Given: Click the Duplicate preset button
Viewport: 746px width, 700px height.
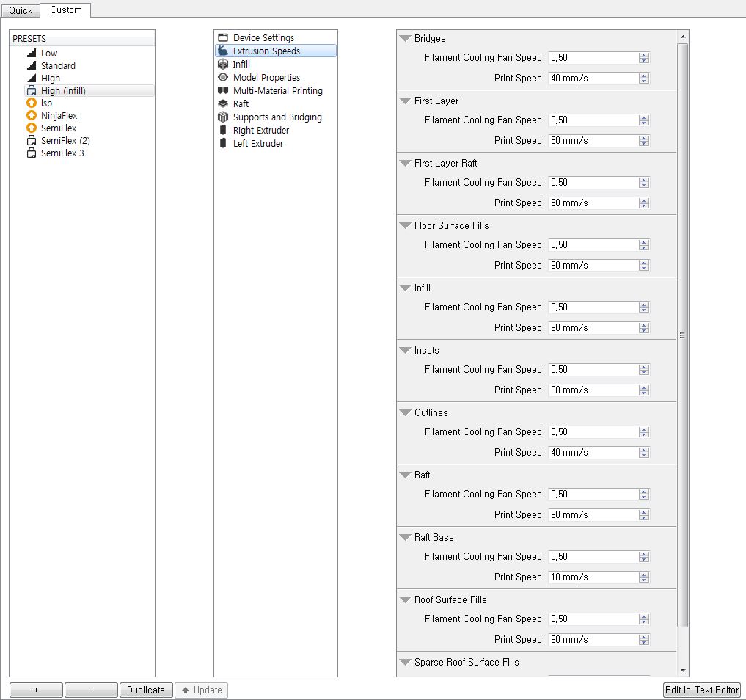Looking at the screenshot, I should 145,690.
